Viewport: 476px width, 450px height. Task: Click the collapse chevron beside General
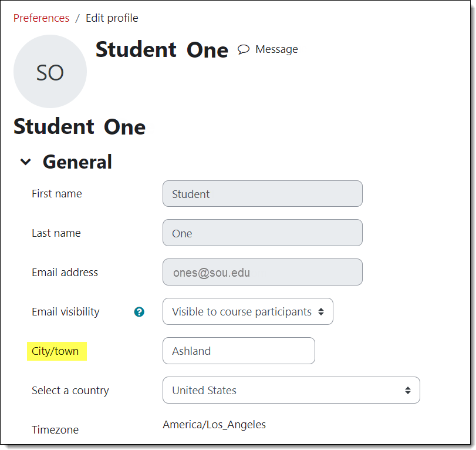pyautogui.click(x=26, y=162)
